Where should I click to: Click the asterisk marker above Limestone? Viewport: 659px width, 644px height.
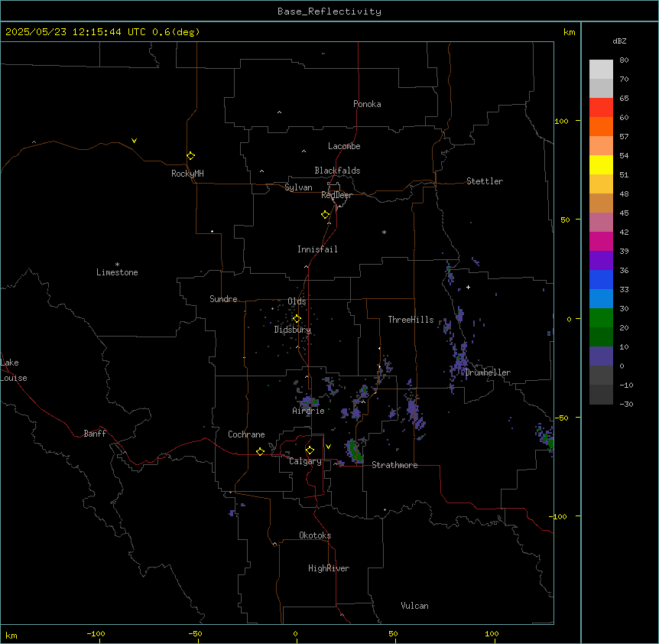(x=117, y=265)
